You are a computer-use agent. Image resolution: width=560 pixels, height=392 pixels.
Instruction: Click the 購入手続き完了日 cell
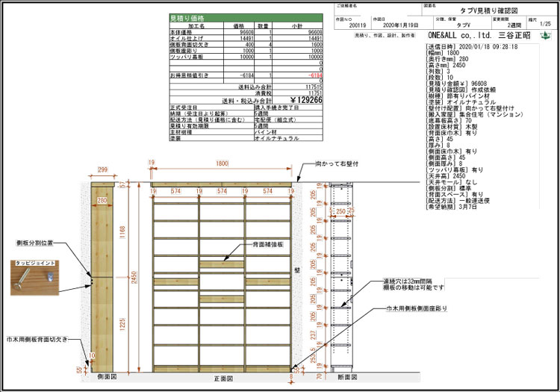[x=276, y=108]
